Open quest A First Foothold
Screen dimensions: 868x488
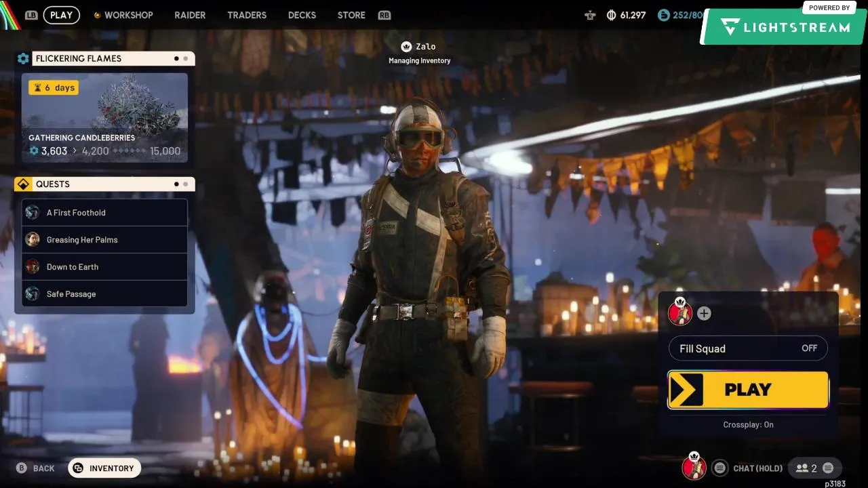tap(104, 213)
